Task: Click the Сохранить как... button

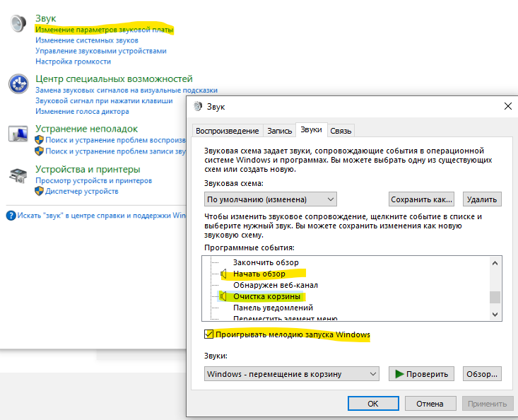Action: [421, 199]
